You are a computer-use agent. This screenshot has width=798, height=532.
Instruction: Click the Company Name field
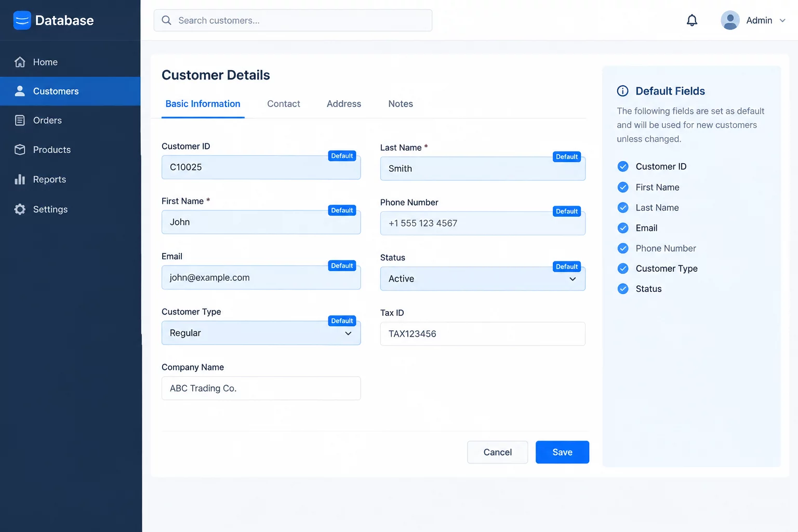[x=261, y=389]
